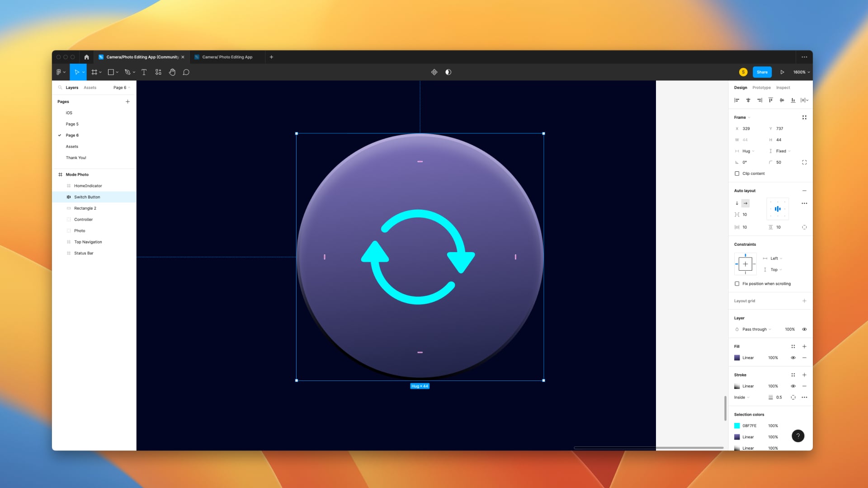This screenshot has height=488, width=868.
Task: Click the Present play button
Action: tap(782, 72)
